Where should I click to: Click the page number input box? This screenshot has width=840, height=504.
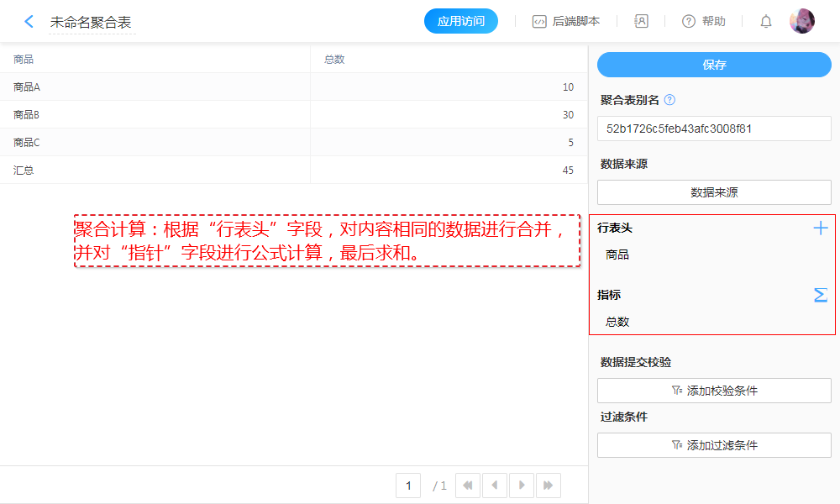408,486
